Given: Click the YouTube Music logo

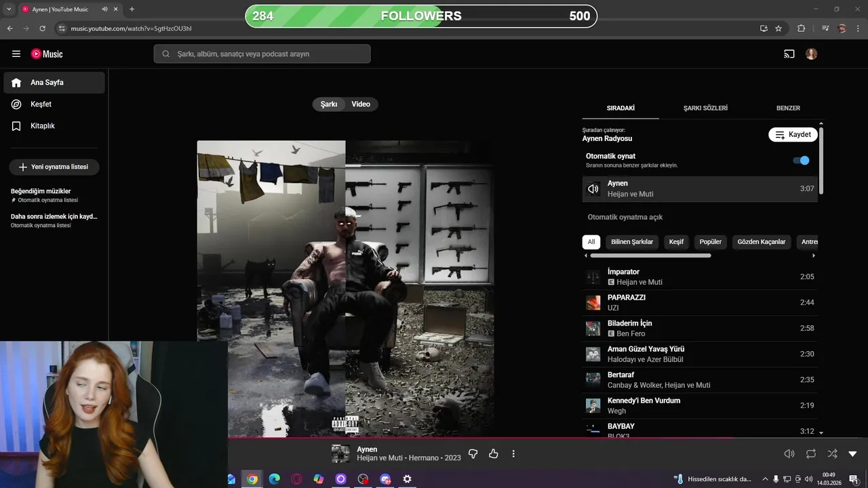Looking at the screenshot, I should pos(47,54).
